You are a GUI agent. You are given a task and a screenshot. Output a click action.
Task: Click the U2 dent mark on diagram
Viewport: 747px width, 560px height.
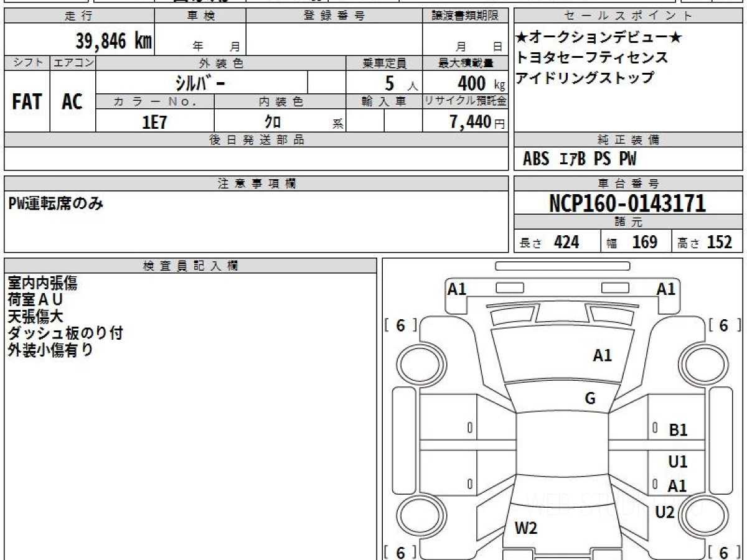(x=665, y=513)
